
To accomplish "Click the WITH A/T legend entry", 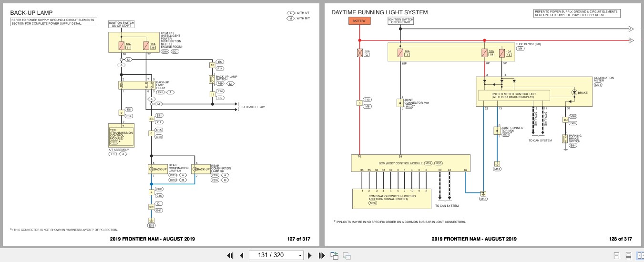I will click(x=298, y=12).
